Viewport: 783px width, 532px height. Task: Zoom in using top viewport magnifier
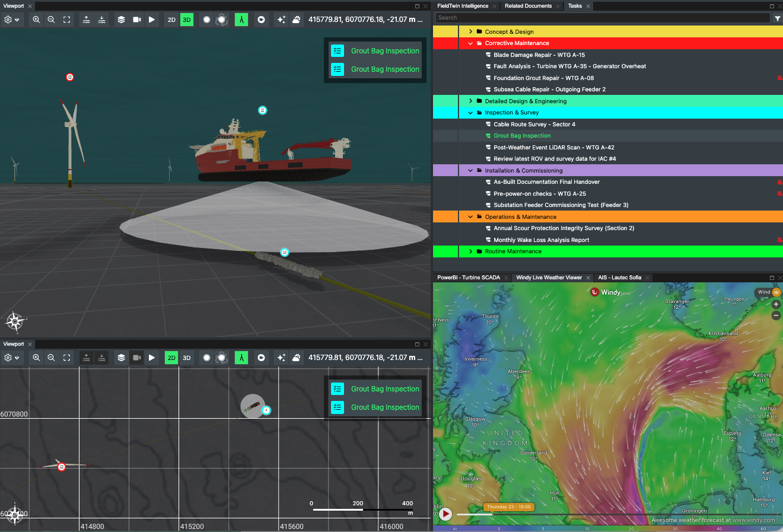tap(36, 20)
